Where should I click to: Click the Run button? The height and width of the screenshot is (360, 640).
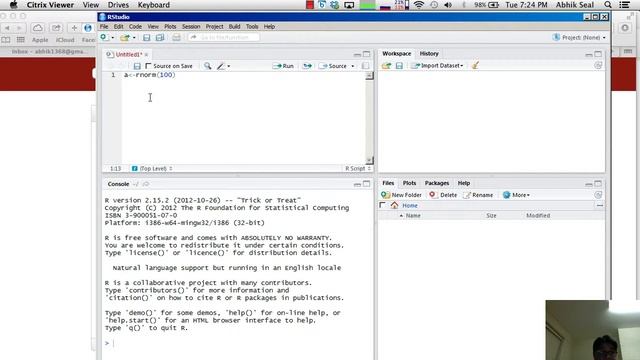(x=283, y=66)
